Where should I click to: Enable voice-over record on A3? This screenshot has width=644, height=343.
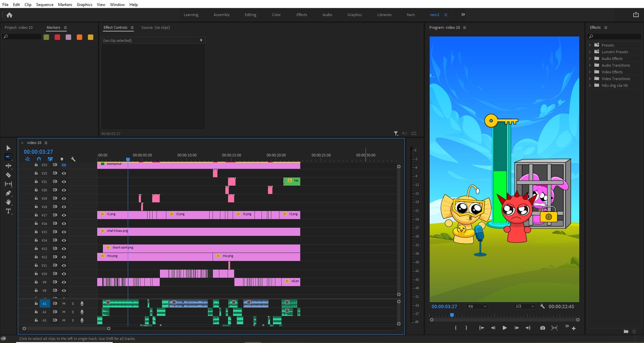(82, 320)
